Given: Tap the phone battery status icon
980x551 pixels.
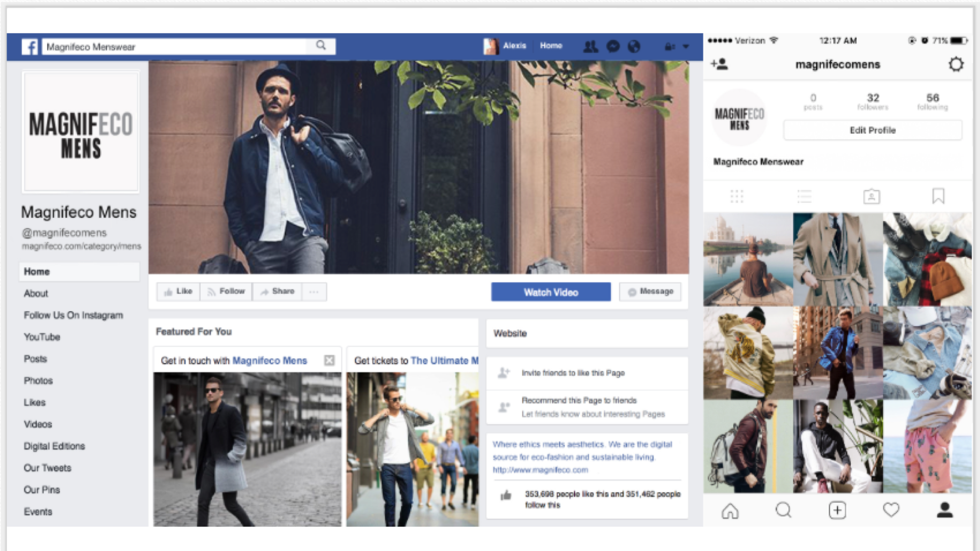Looking at the screenshot, I should click(959, 40).
